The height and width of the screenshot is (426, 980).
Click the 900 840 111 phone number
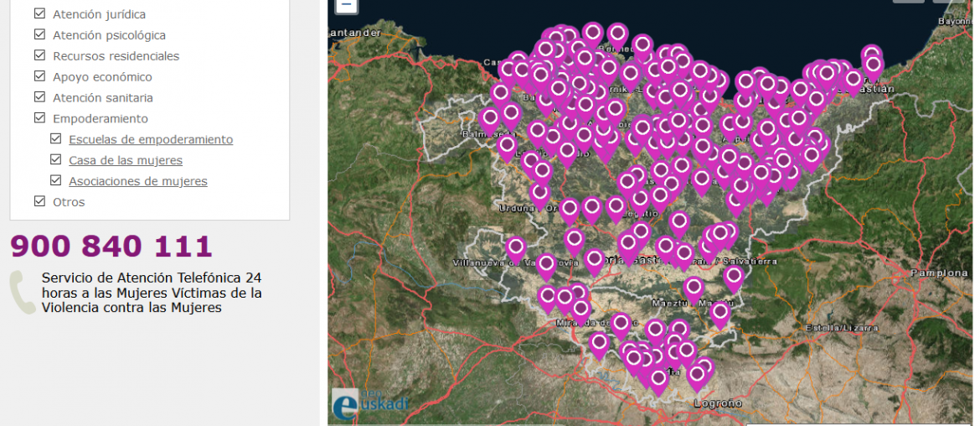click(111, 247)
